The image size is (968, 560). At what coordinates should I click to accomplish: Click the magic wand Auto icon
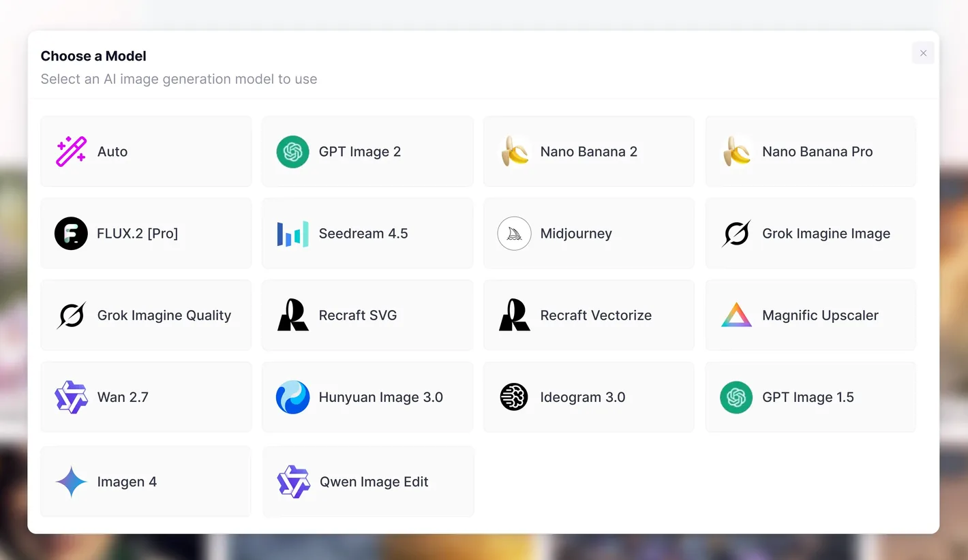click(71, 151)
